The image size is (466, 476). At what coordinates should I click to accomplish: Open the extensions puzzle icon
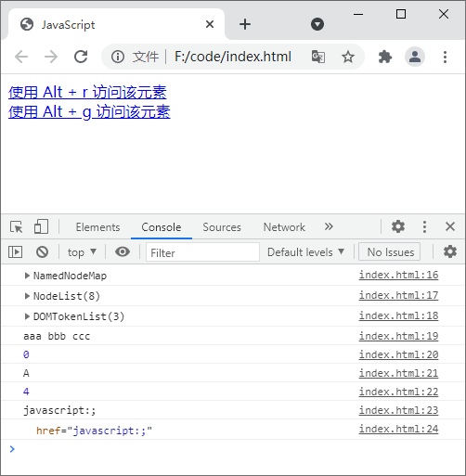[x=385, y=57]
